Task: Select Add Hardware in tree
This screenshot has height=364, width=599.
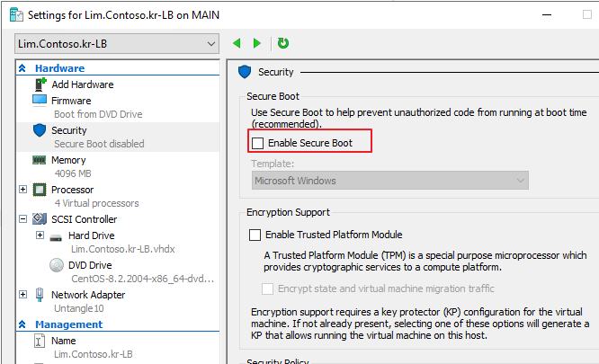Action: click(83, 84)
